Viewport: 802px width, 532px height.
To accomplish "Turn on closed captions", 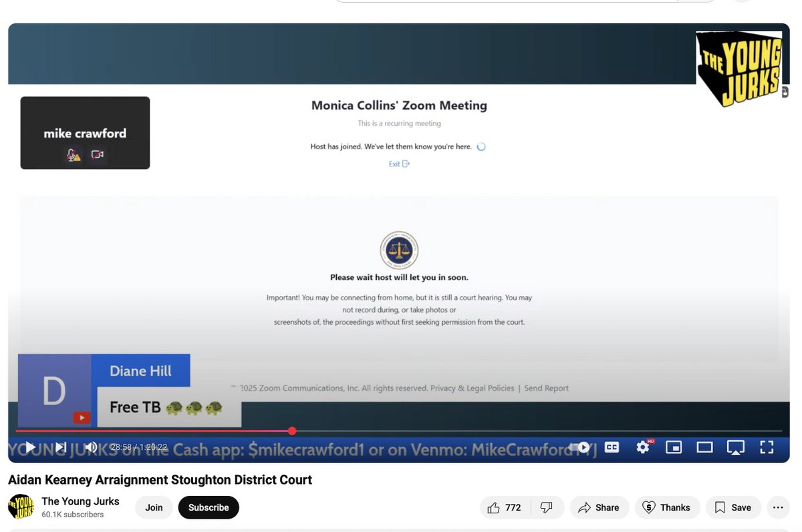I will (x=612, y=448).
